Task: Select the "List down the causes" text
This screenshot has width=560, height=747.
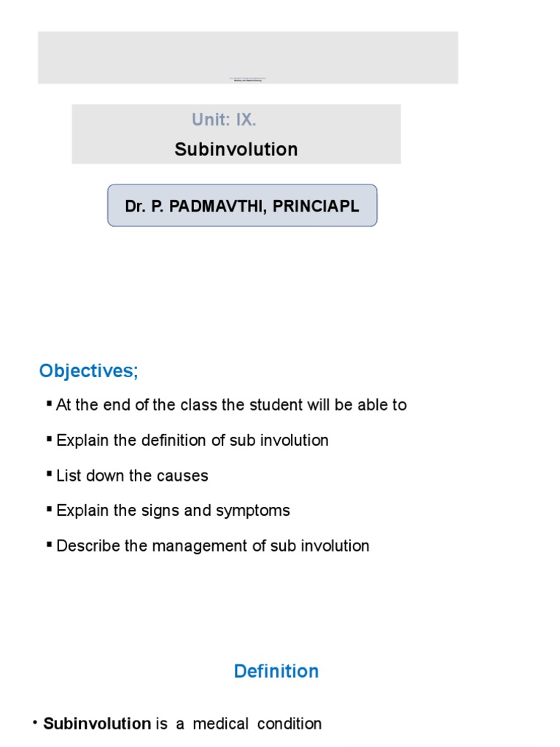Action: tap(132, 476)
